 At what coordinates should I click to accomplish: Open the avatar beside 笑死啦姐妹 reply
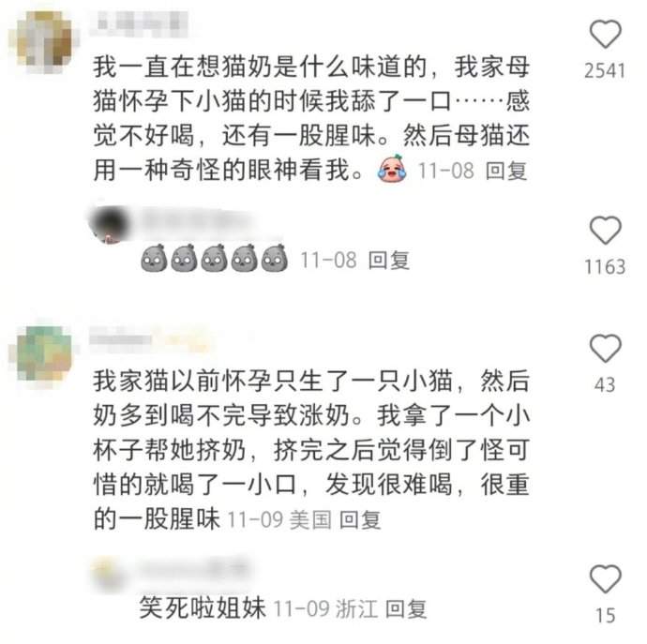(108, 575)
